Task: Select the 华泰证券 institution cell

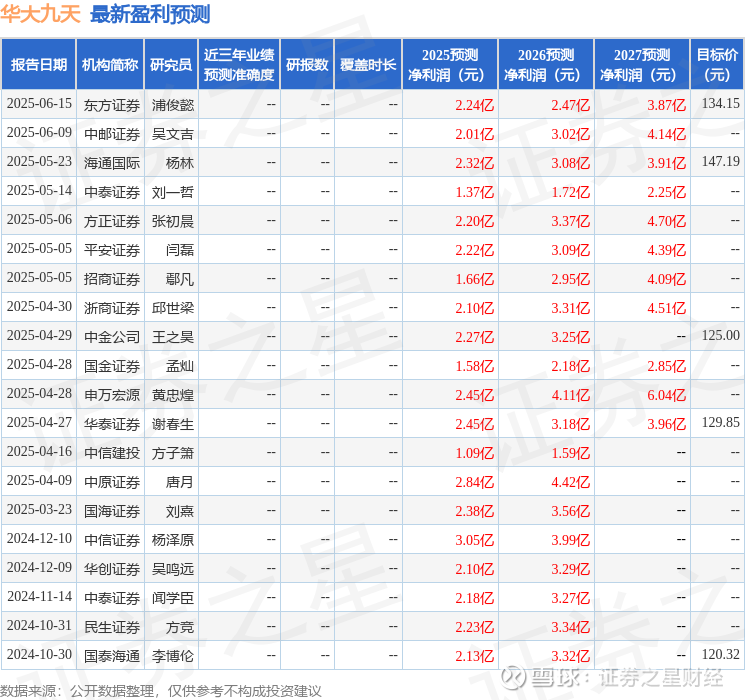Action: tap(112, 424)
